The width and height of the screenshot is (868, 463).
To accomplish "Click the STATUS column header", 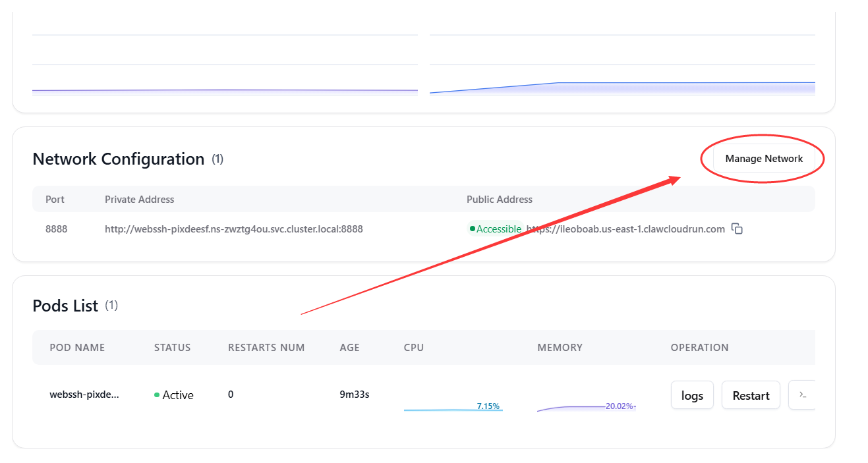I will (x=172, y=347).
